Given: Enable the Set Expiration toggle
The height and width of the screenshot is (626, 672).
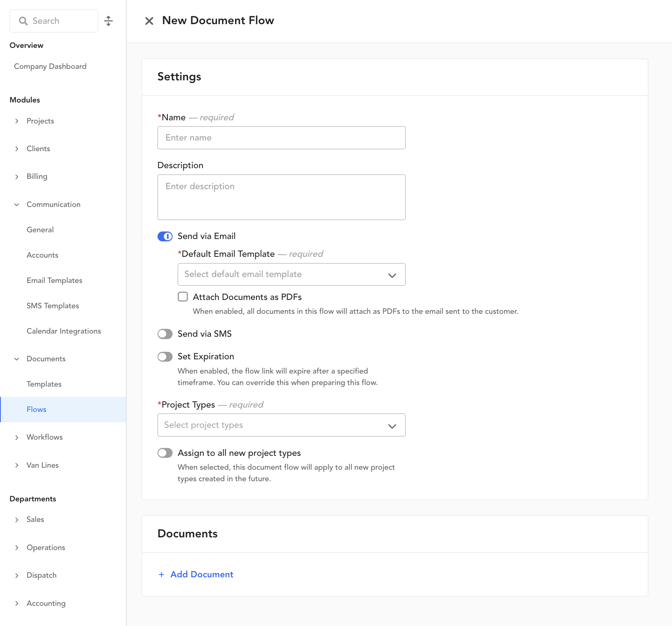Looking at the screenshot, I should 165,357.
